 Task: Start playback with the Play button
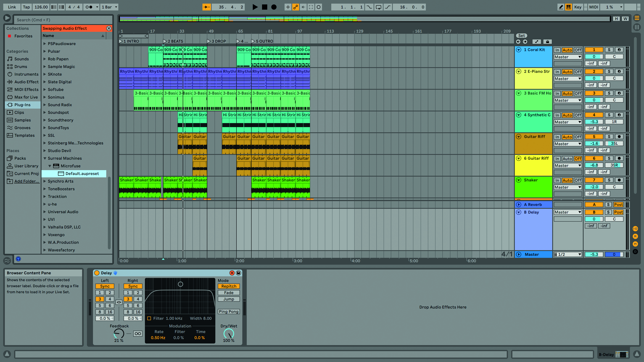pos(255,7)
